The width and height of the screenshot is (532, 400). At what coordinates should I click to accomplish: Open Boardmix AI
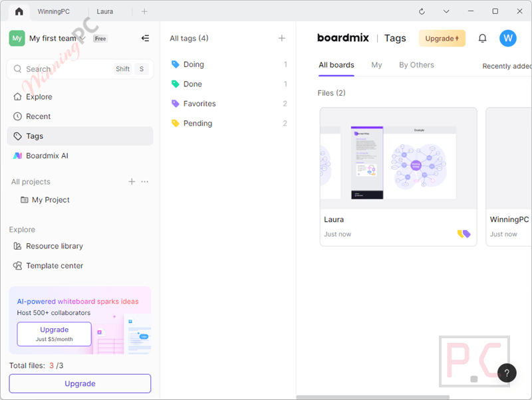coord(80,156)
